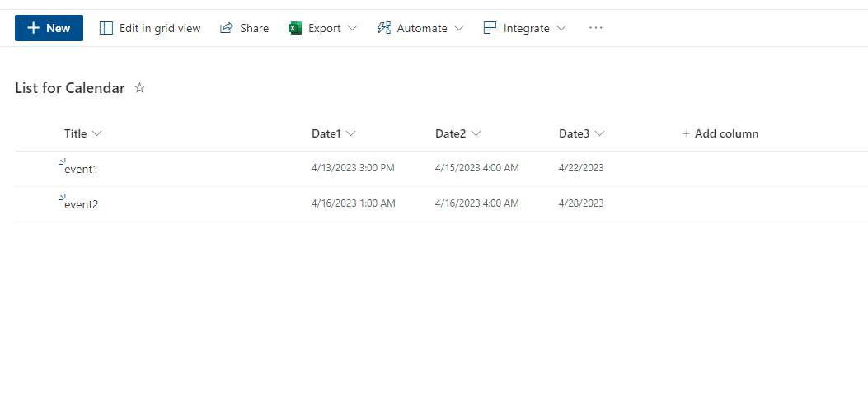The width and height of the screenshot is (868, 397).
Task: Click the Excel icon beside Export
Action: pos(295,28)
